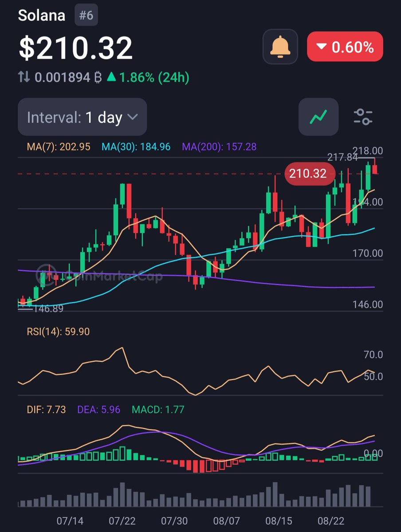Tap the 146.89 low price label
Viewport: 401px width, 532px height.
pos(48,309)
